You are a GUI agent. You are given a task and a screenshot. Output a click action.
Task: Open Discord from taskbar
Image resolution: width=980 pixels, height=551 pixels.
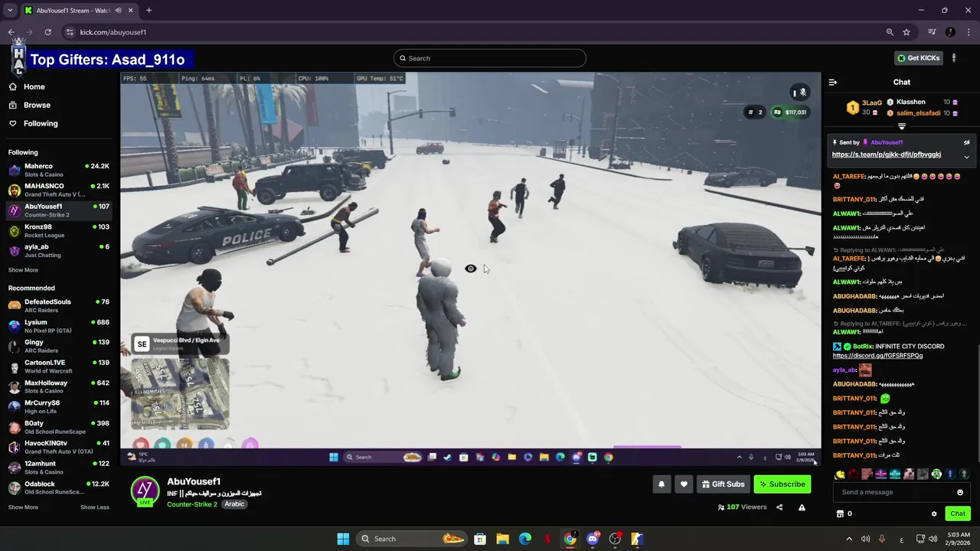click(593, 539)
